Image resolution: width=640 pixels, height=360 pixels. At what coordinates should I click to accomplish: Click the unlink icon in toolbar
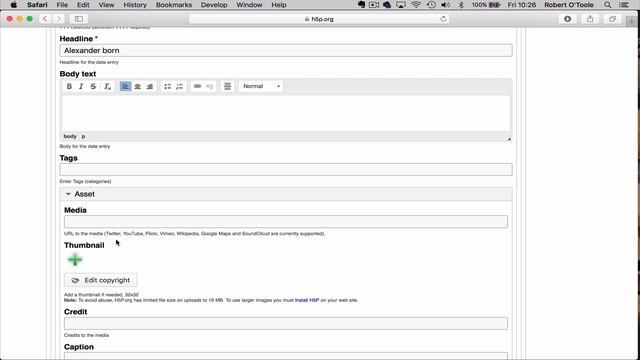209,86
